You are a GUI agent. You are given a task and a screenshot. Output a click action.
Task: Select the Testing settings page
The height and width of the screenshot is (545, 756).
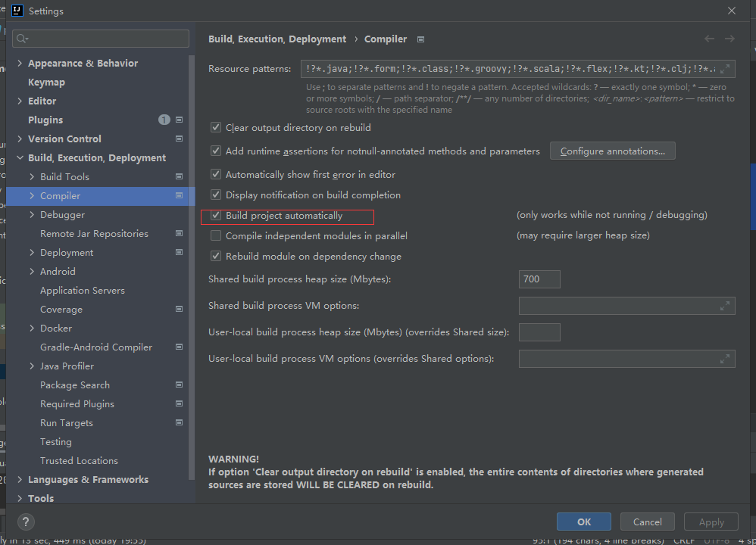(56, 442)
